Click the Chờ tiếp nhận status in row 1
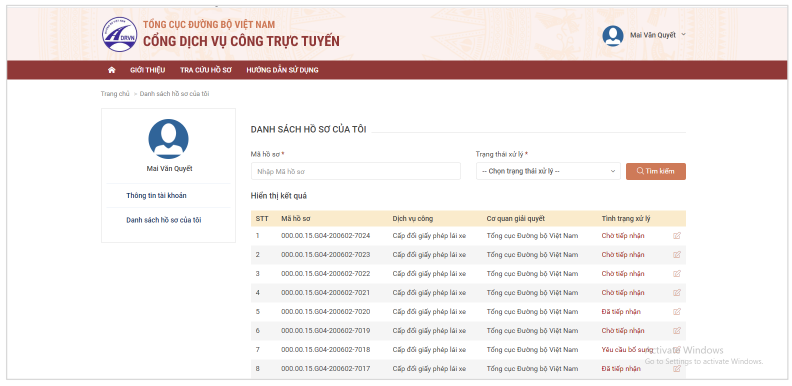The width and height of the screenshot is (792, 386). (x=623, y=235)
